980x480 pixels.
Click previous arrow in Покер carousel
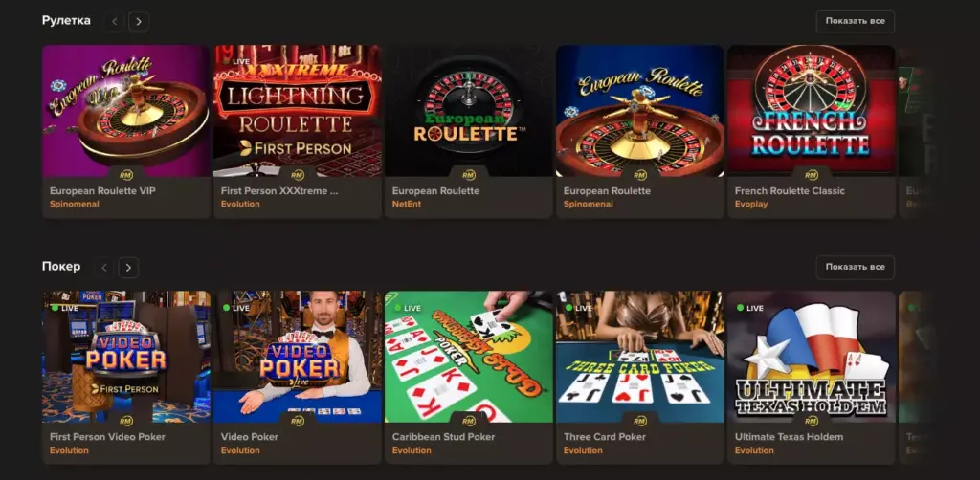[104, 267]
